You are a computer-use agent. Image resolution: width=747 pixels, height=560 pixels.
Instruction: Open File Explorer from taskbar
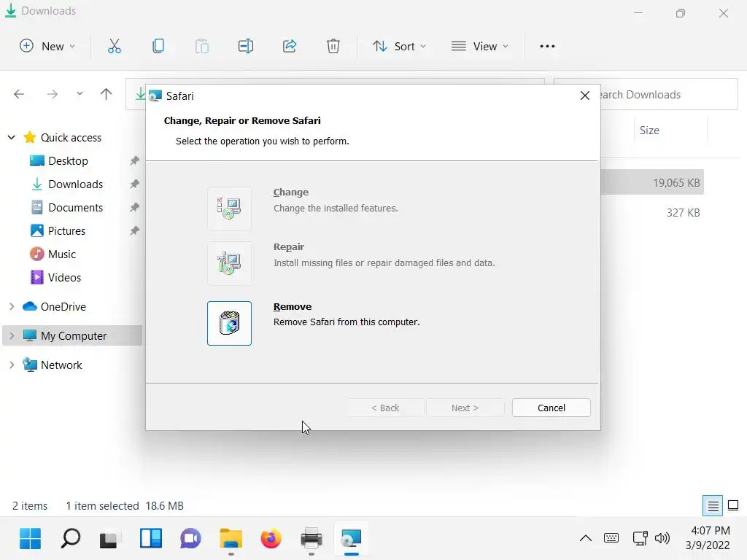231,539
